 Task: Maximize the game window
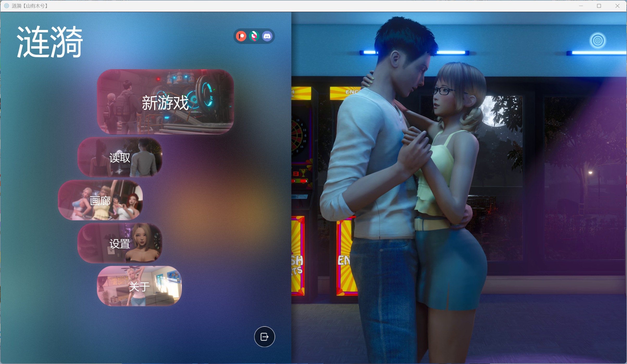pos(599,6)
